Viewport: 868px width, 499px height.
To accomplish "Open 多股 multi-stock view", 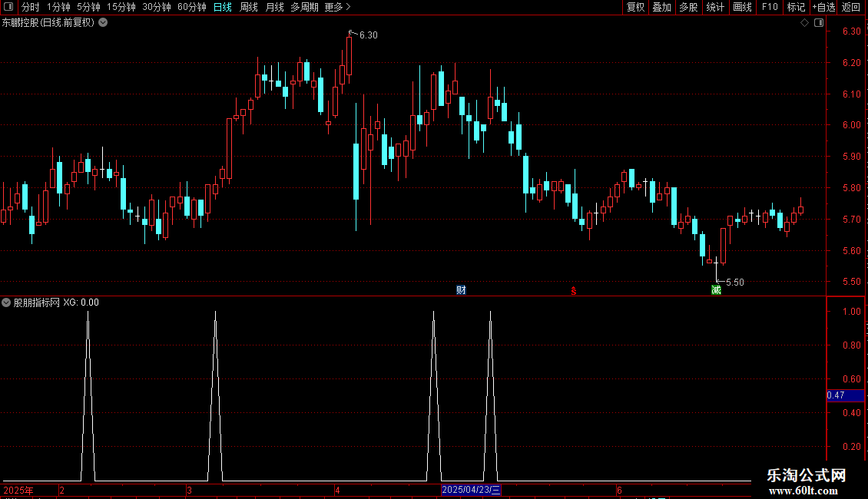I will [x=688, y=7].
